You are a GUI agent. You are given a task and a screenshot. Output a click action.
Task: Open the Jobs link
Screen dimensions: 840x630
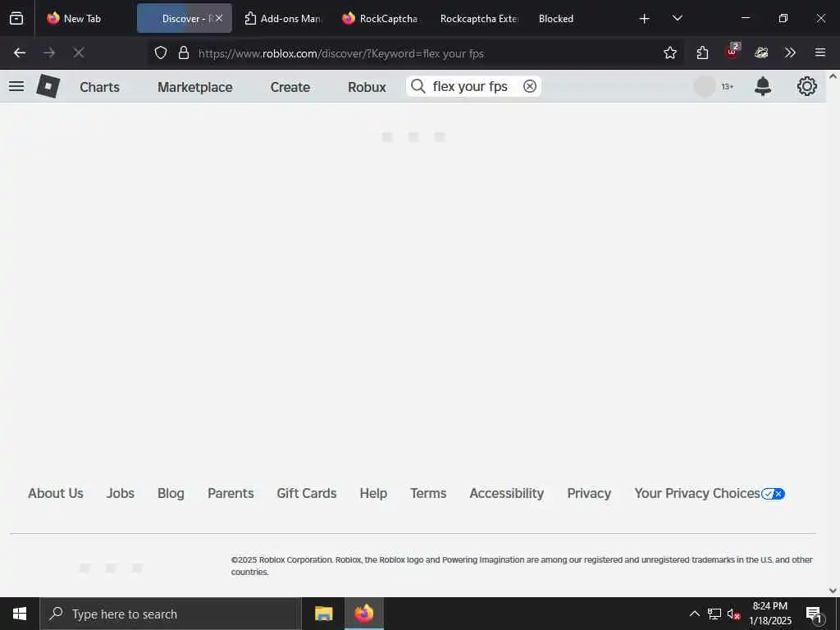tap(121, 493)
